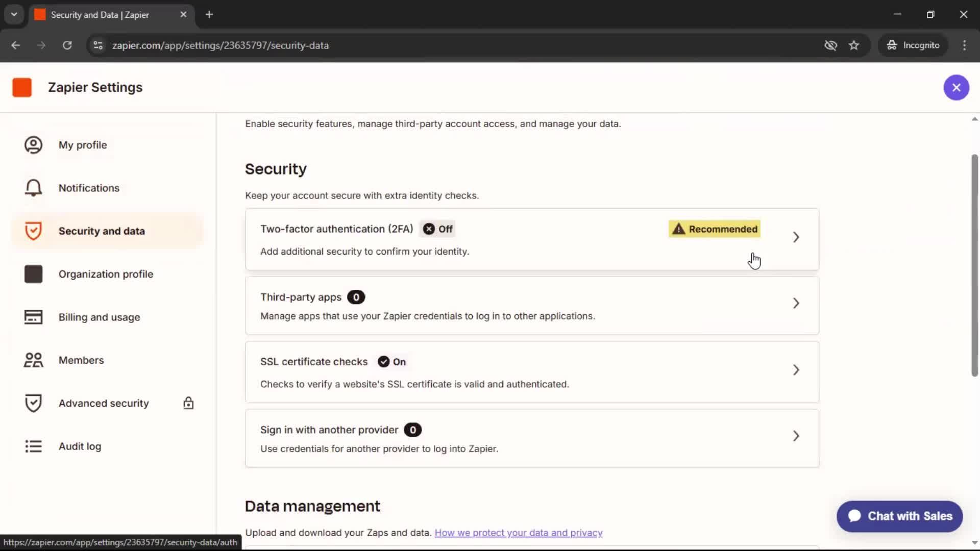Click the Audit log list icon
Viewport: 980px width, 551px height.
coord(33,446)
